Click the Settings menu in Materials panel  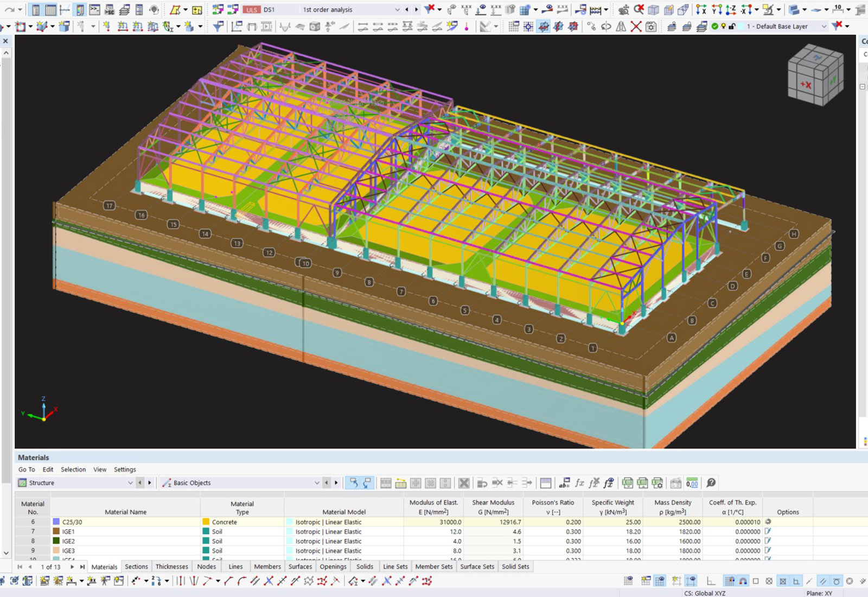[x=125, y=469]
